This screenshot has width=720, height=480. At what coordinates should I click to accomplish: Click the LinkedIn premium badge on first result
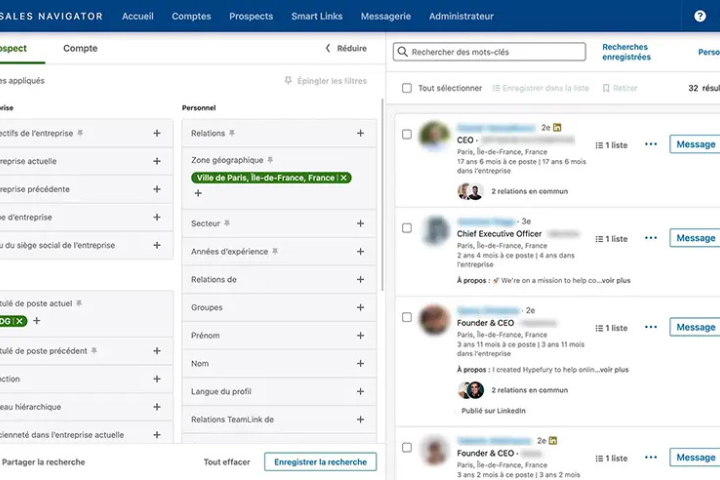click(557, 128)
